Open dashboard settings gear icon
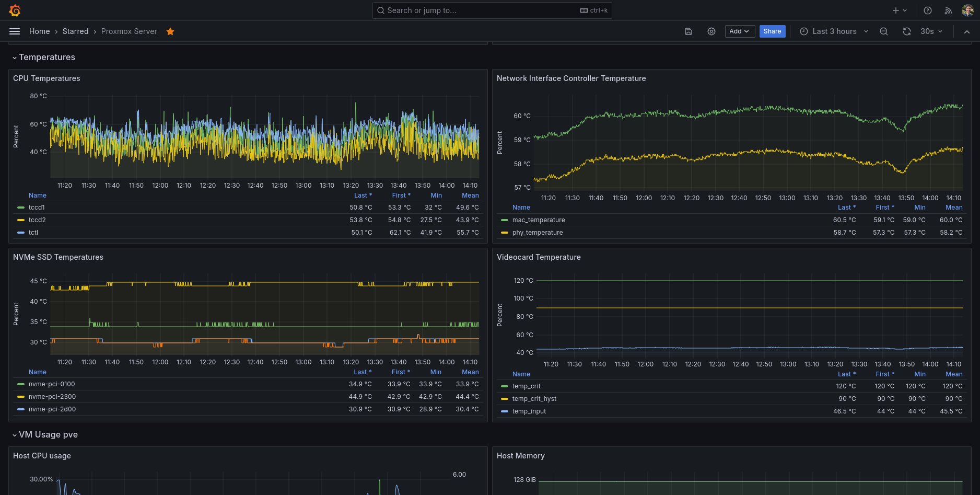Screen dimensions: 980x495 [x=711, y=31]
